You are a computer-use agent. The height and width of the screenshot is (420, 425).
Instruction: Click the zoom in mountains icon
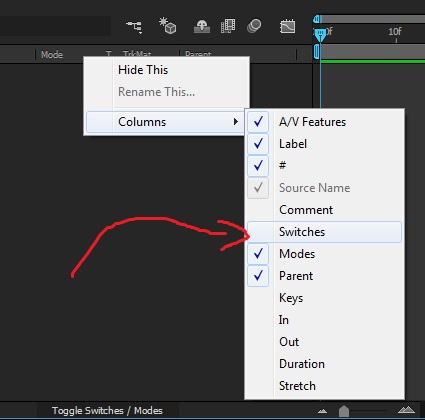[406, 410]
